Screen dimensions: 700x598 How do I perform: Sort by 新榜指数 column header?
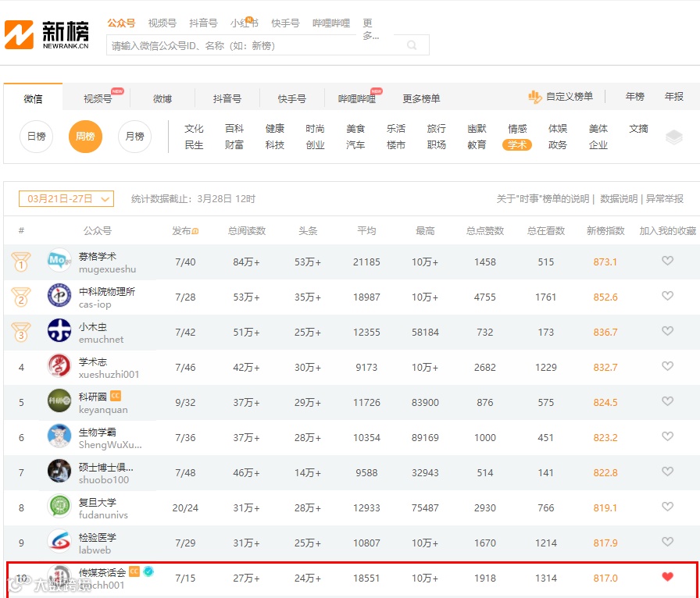[x=605, y=231]
